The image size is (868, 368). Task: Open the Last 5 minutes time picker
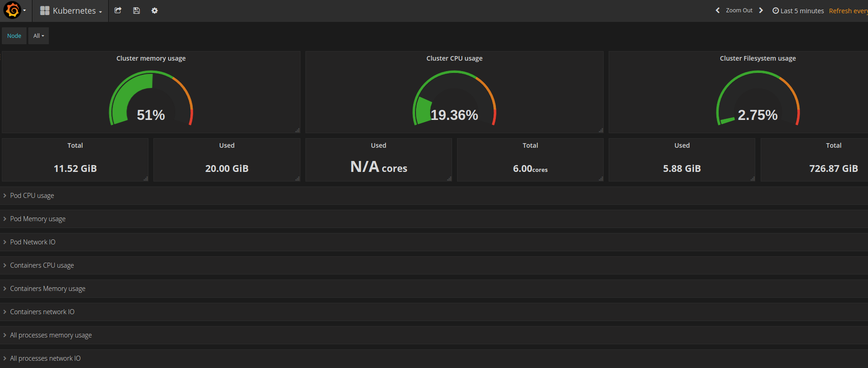coord(798,10)
